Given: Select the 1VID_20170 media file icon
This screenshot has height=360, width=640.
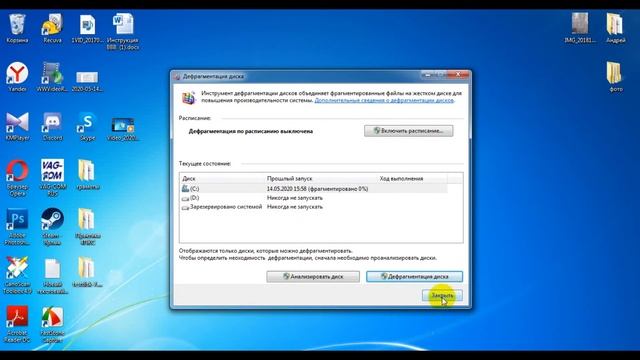Looking at the screenshot, I should [x=87, y=29].
